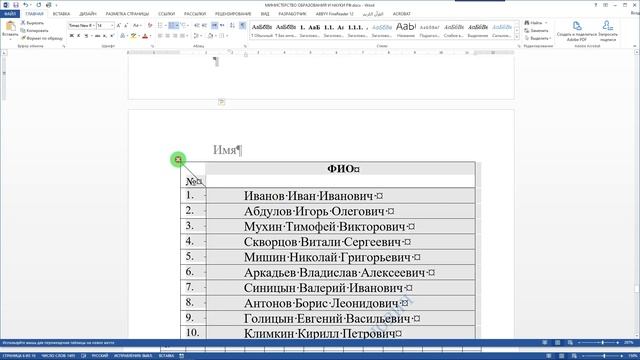Toggle bold formatting (Ж)

[72, 36]
